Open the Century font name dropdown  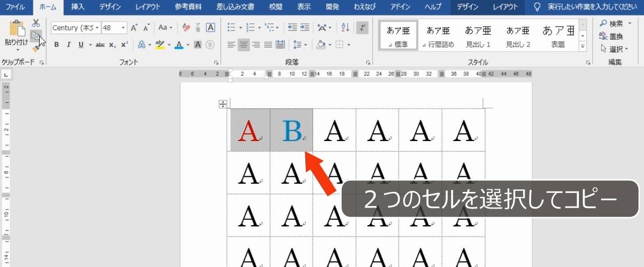pyautogui.click(x=97, y=28)
